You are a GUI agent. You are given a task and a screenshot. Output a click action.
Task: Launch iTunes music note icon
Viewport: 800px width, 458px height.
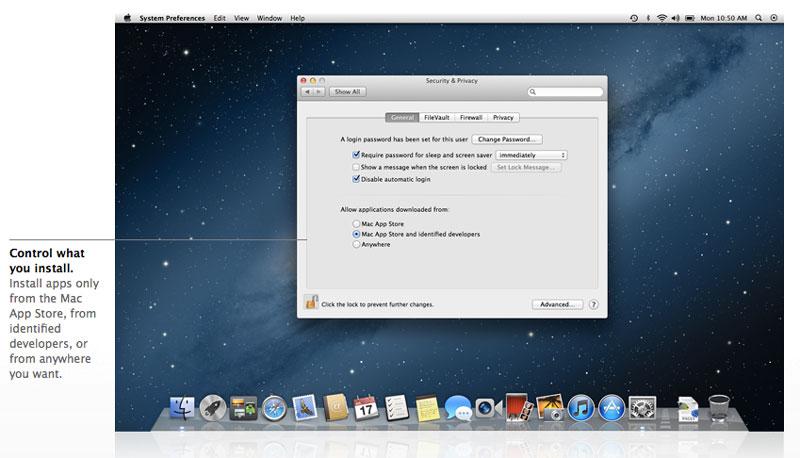point(581,408)
